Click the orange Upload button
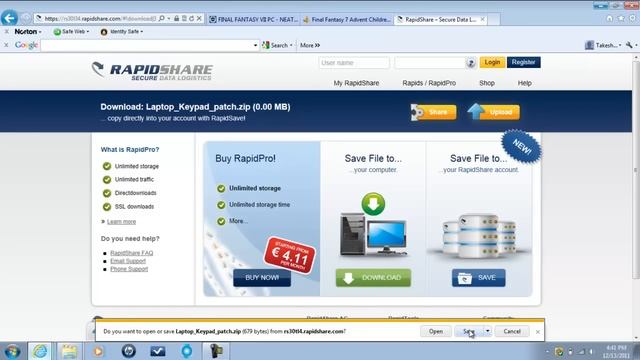This screenshot has width=640, height=360. tap(494, 112)
